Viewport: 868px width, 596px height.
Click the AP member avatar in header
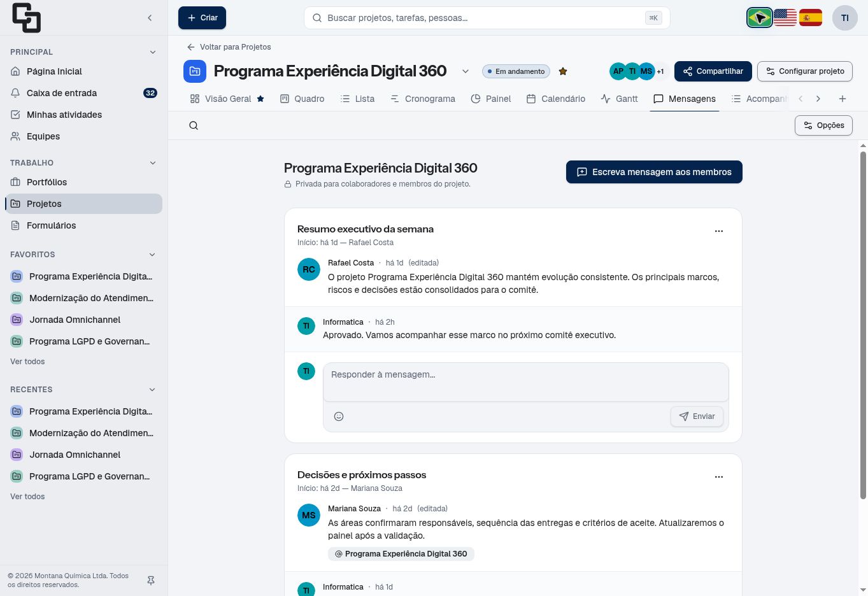618,71
